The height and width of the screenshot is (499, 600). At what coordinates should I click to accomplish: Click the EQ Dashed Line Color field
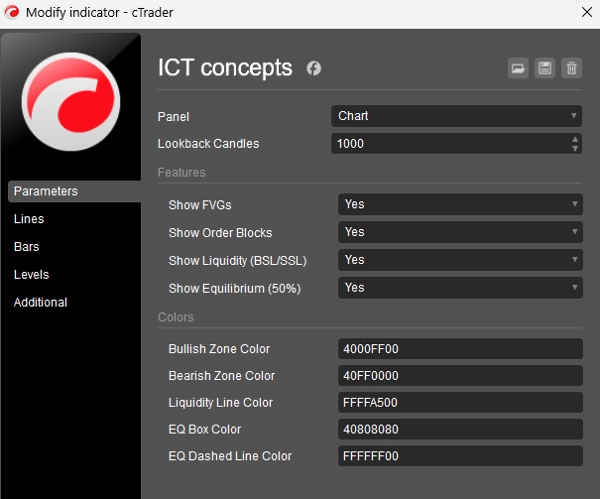tap(460, 456)
